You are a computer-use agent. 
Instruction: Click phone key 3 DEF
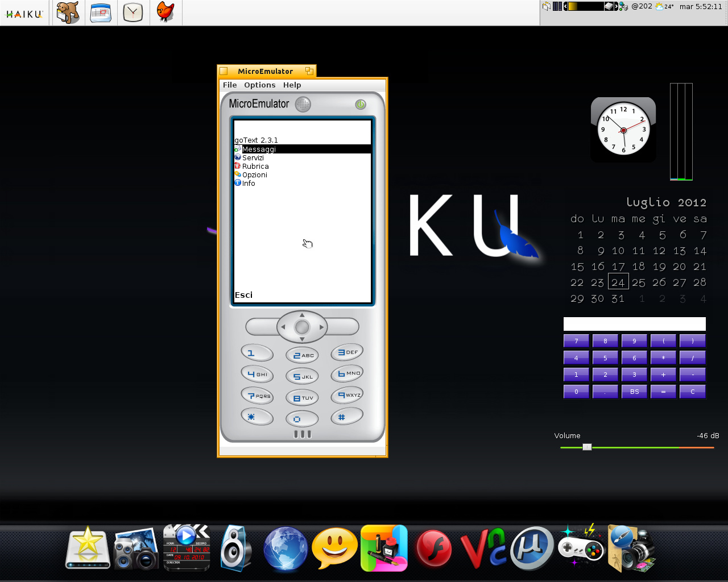coord(347,352)
